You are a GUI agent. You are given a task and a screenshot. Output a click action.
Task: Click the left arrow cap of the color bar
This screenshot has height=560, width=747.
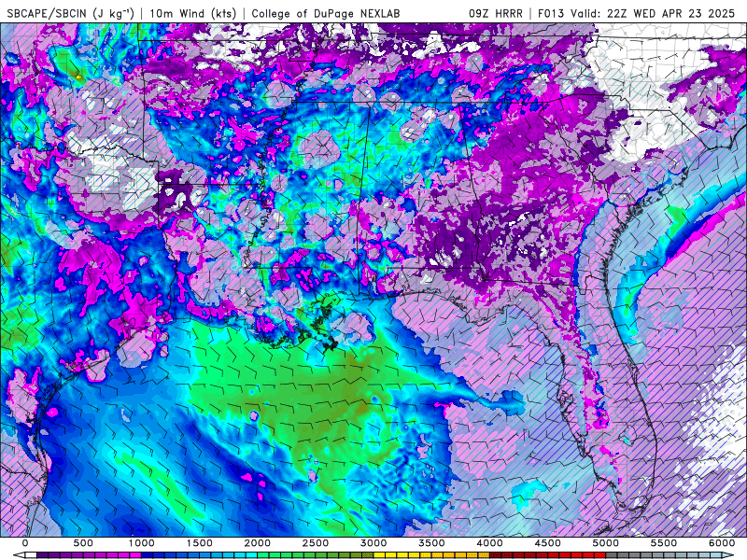pos(19,555)
